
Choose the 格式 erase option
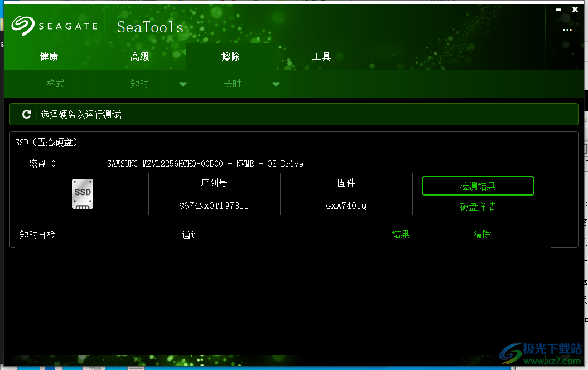55,84
